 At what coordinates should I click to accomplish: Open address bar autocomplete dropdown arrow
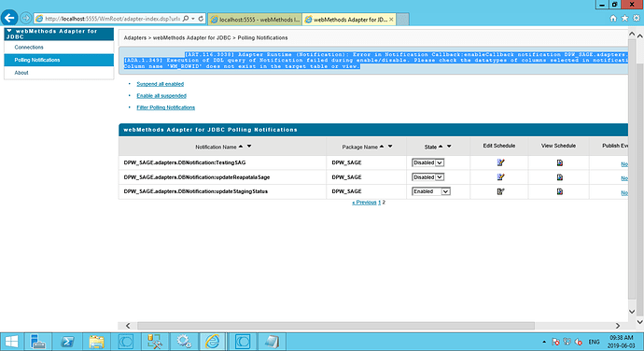[193, 19]
